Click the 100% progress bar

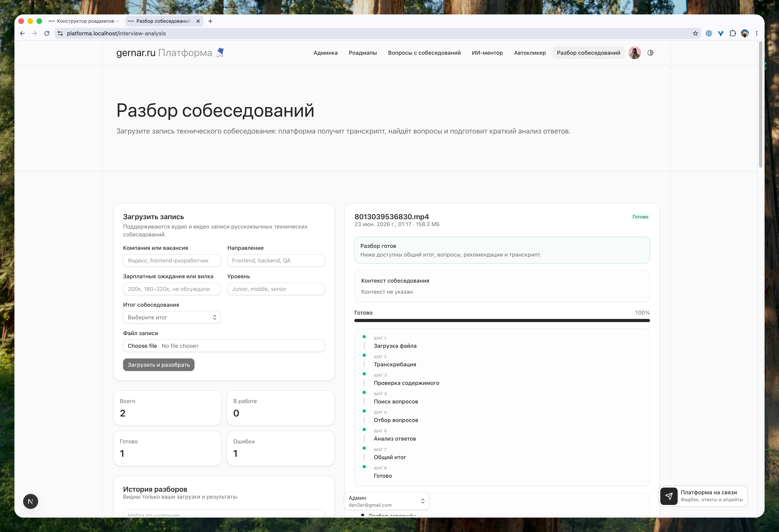(x=502, y=321)
